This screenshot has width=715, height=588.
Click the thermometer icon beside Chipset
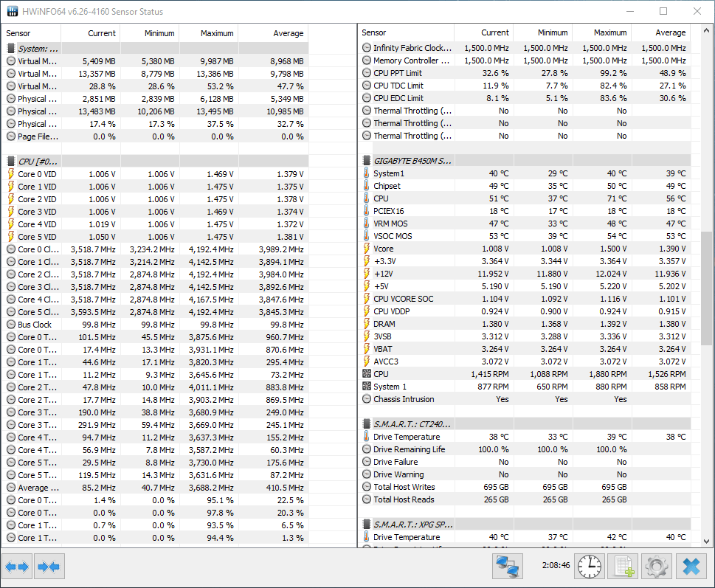coord(367,185)
